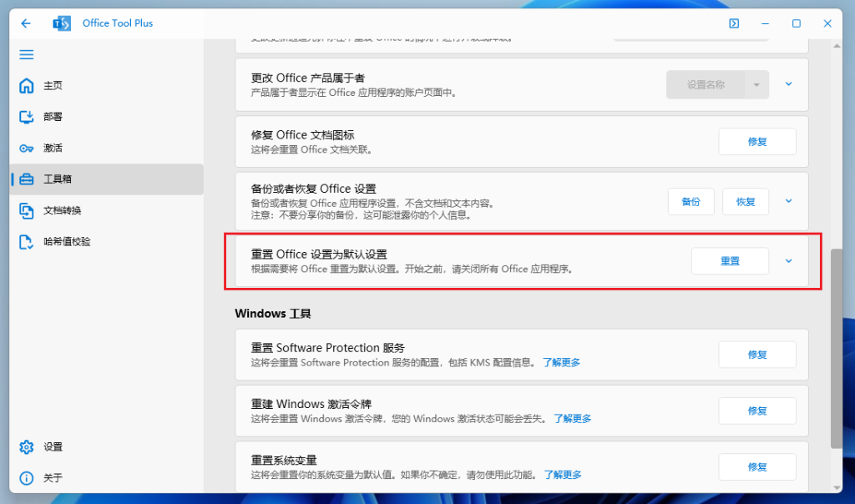Open the dropdown arrow beside 设置名称
The width and height of the screenshot is (855, 504).
pos(756,84)
